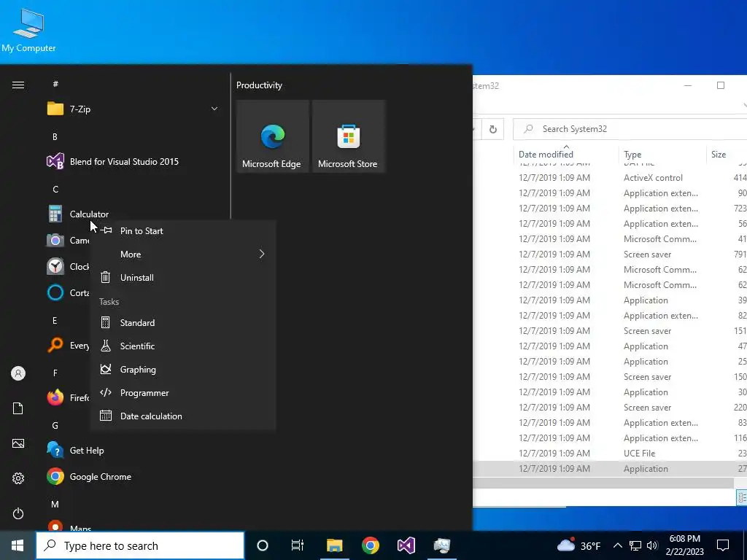Open the My Computer desktop icon

28,29
